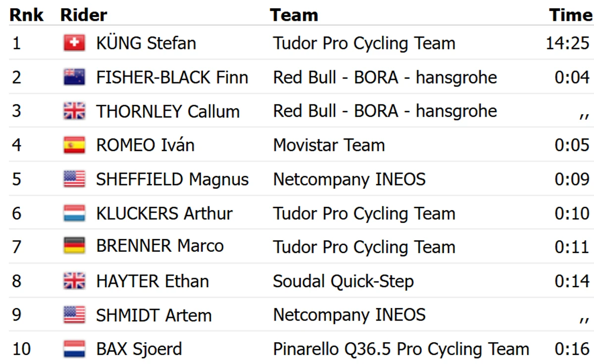
Task: Sort results by the Time column header
Action: coord(570,15)
